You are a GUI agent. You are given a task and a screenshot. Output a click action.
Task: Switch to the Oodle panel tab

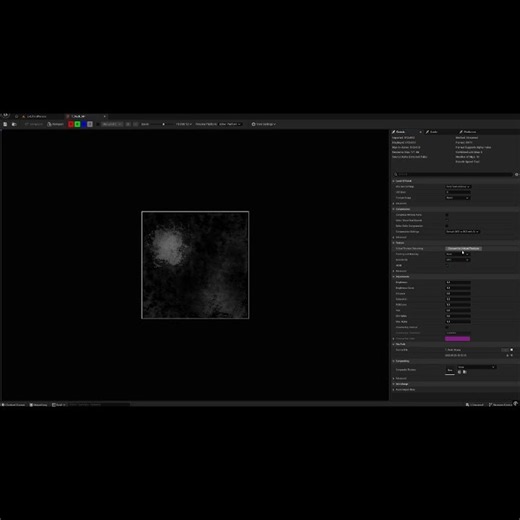coord(432,132)
